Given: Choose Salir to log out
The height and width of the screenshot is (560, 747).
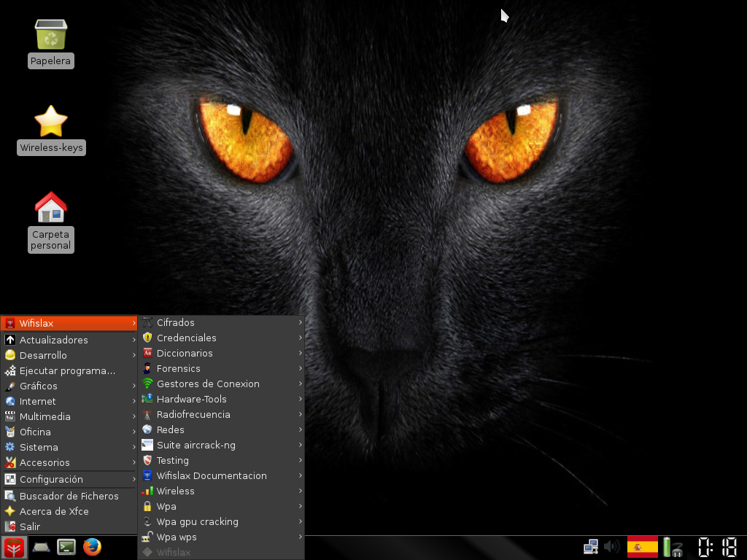Looking at the screenshot, I should tap(69, 526).
